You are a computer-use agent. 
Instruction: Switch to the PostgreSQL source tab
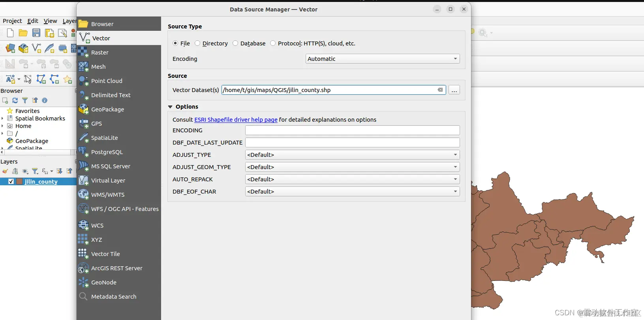pyautogui.click(x=119, y=152)
